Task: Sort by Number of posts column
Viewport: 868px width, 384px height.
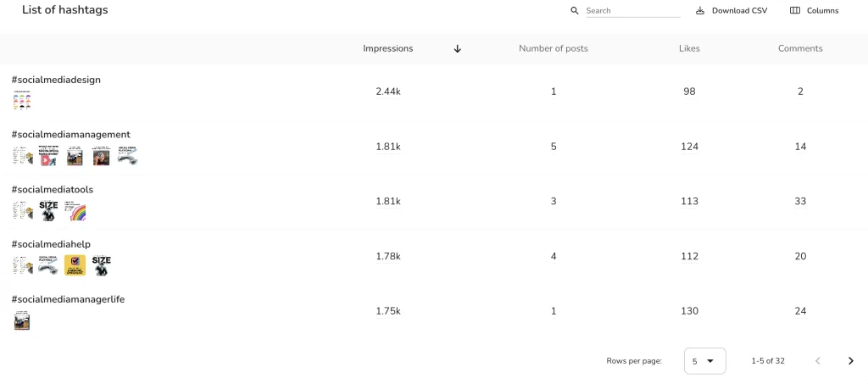Action: 553,48
